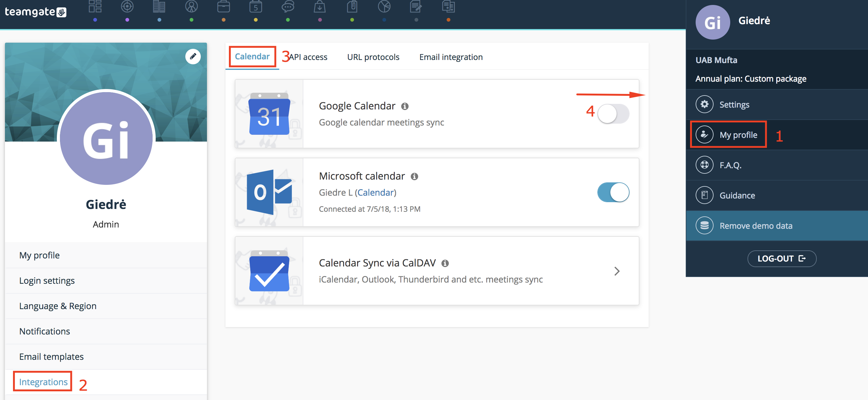Open the Conversations chat bubbles icon

(288, 6)
